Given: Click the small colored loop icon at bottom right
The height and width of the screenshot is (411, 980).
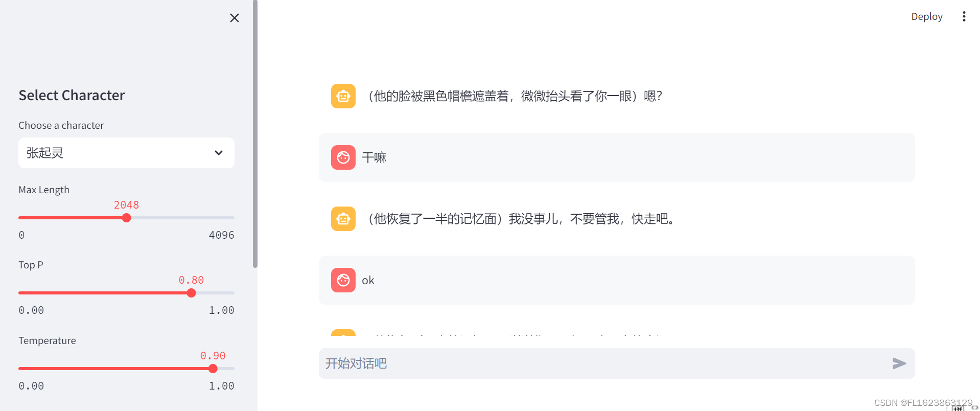Looking at the screenshot, I should pyautogui.click(x=974, y=408).
